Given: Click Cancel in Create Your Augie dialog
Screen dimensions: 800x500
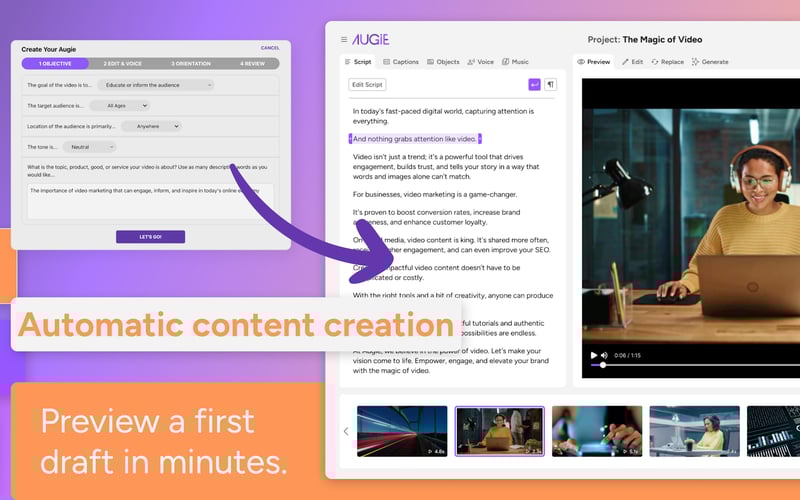Looking at the screenshot, I should tap(270, 48).
